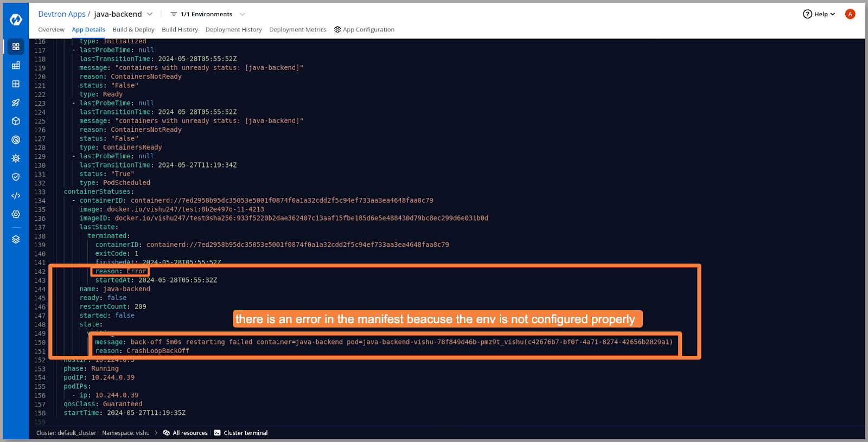
Task: Click line 120 reason ContainersNotReady
Action: tap(131, 76)
